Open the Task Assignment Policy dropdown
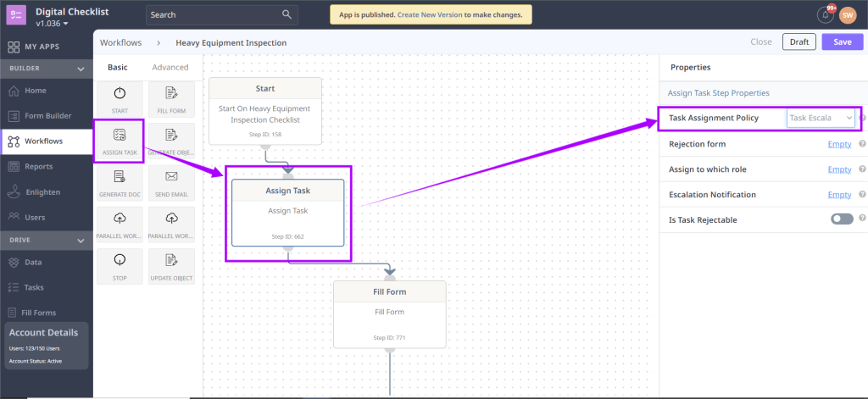The height and width of the screenshot is (399, 868). (821, 119)
